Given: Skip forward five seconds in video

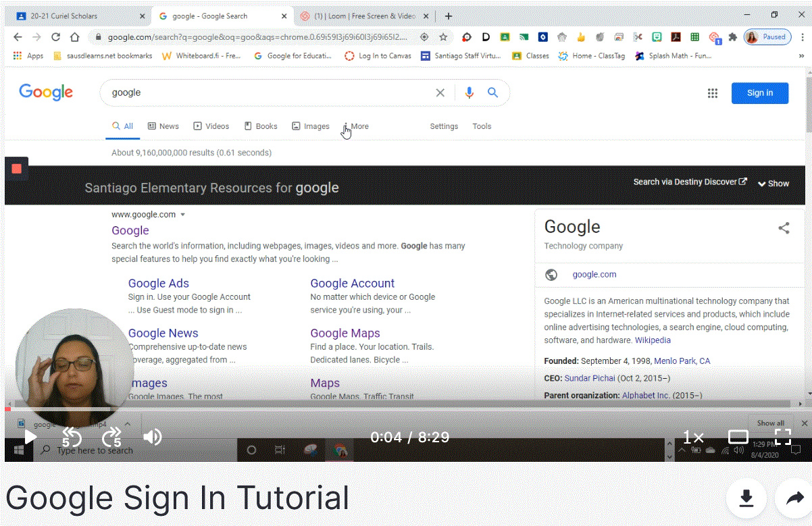Looking at the screenshot, I should pos(112,438).
